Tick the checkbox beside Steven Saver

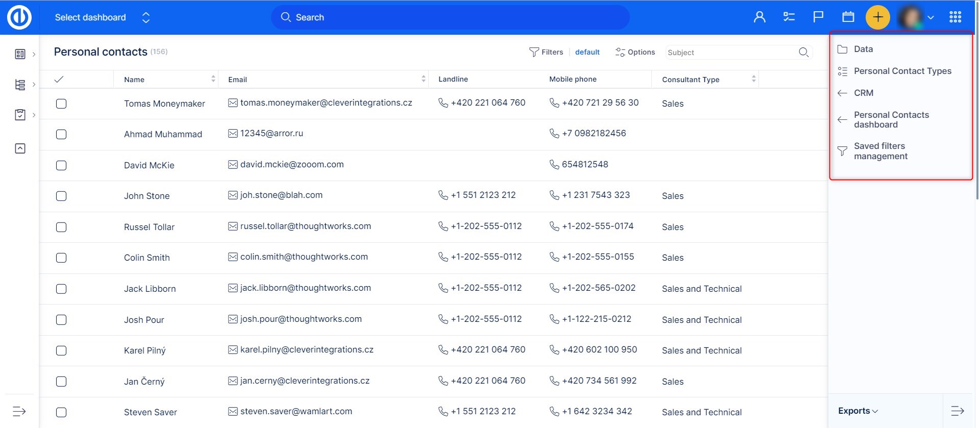click(61, 412)
